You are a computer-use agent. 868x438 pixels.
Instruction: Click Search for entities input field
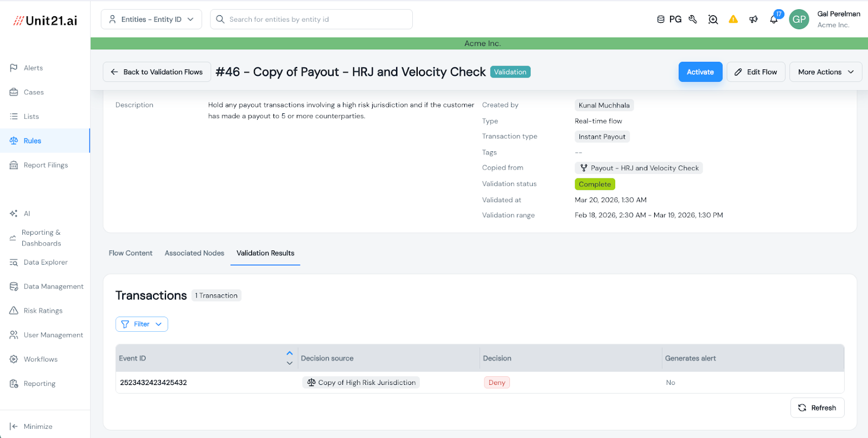pos(311,20)
